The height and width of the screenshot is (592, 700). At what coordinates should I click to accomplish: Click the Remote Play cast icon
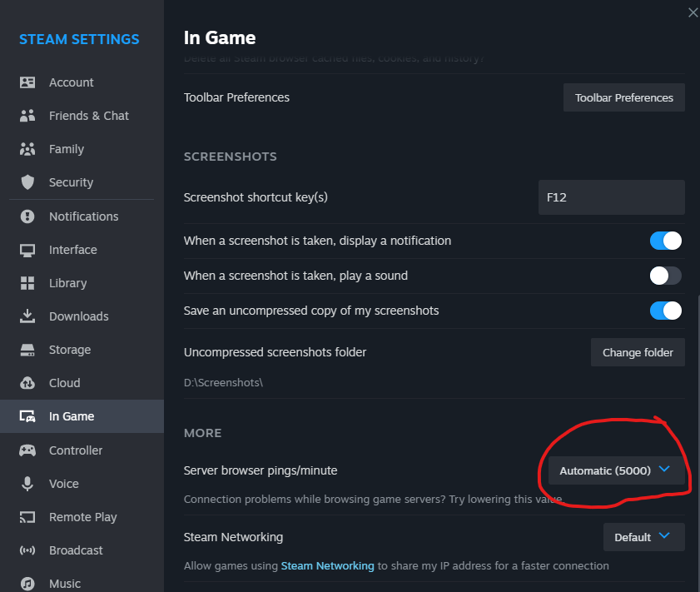(27, 517)
